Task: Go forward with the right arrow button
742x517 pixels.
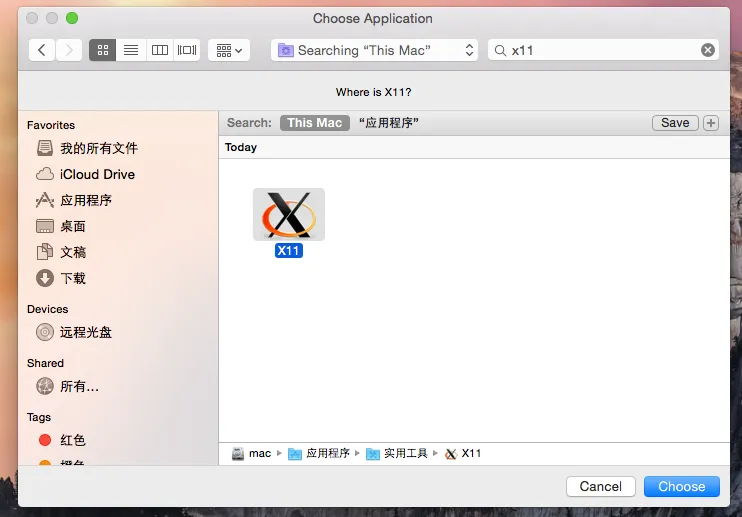Action: [x=69, y=50]
